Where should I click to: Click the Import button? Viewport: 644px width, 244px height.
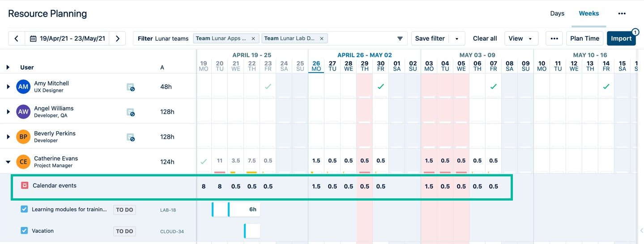click(x=621, y=39)
